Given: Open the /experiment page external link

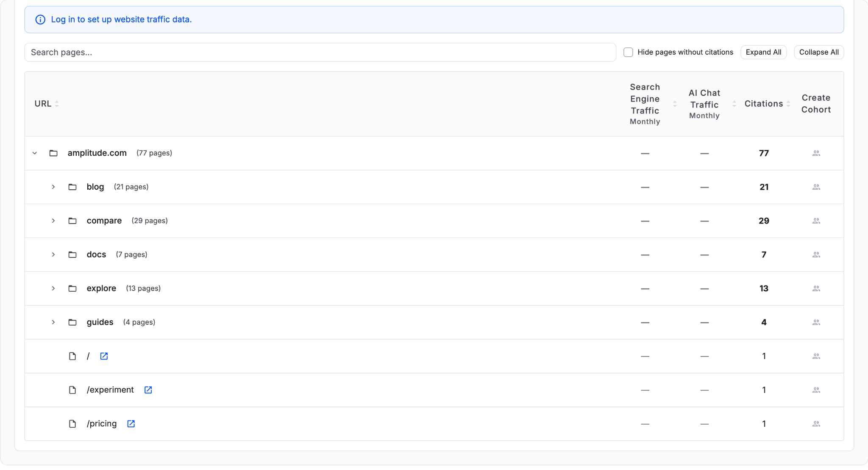Looking at the screenshot, I should tap(148, 390).
